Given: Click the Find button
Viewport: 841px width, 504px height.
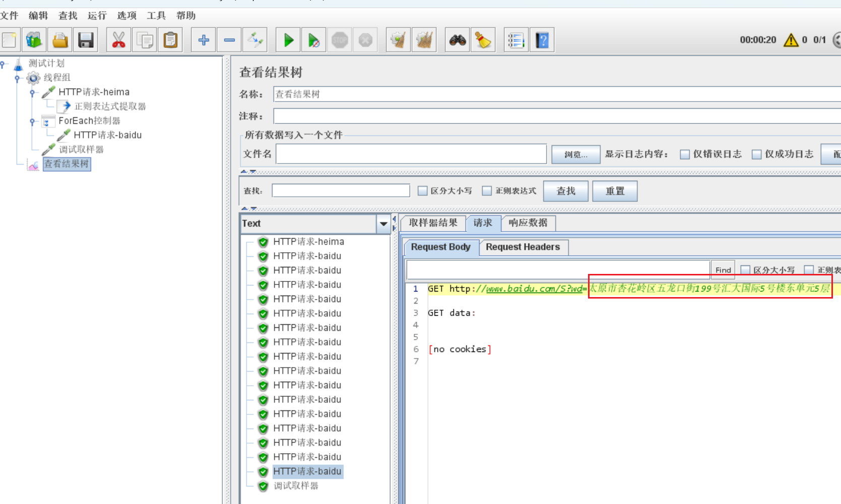Looking at the screenshot, I should (723, 270).
